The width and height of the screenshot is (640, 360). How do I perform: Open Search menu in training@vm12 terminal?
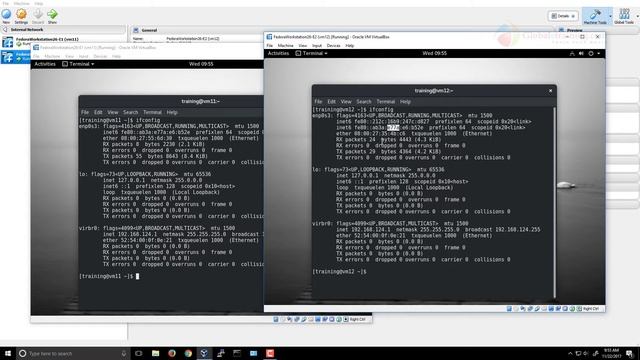point(364,102)
